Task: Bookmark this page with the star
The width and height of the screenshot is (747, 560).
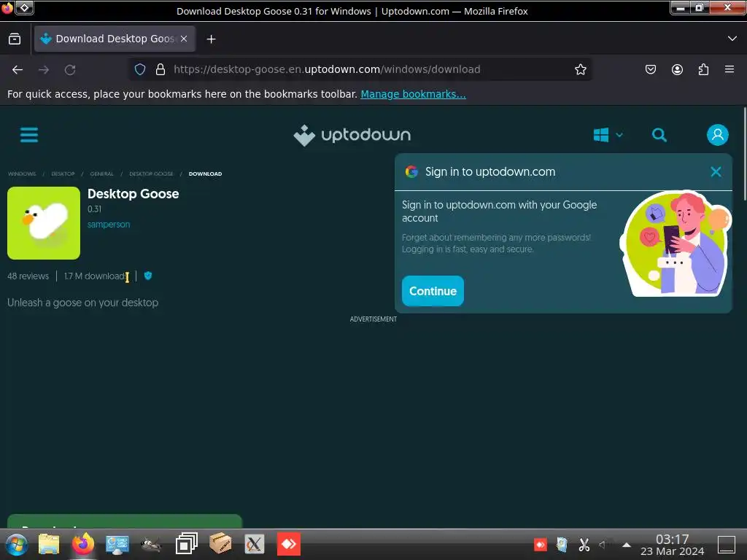Action: [580, 69]
